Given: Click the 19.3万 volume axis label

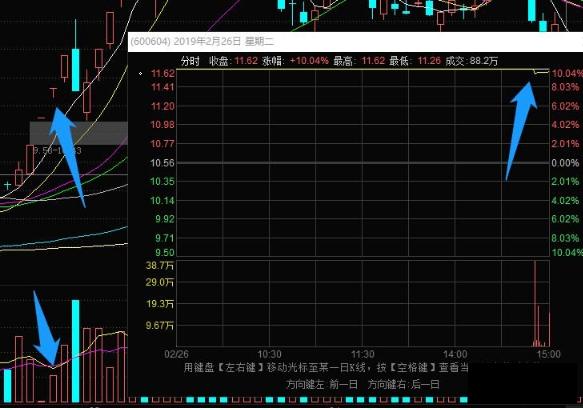Looking at the screenshot, I should [160, 304].
